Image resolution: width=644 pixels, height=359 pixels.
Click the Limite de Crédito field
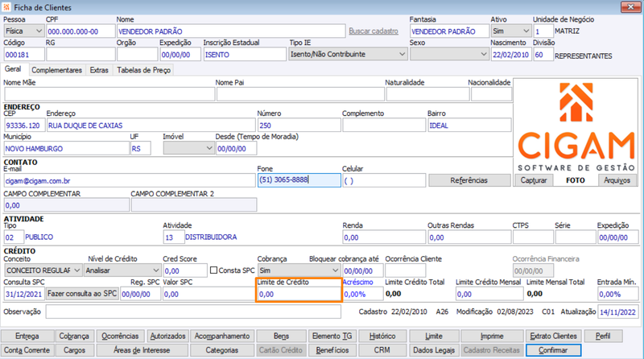(299, 294)
